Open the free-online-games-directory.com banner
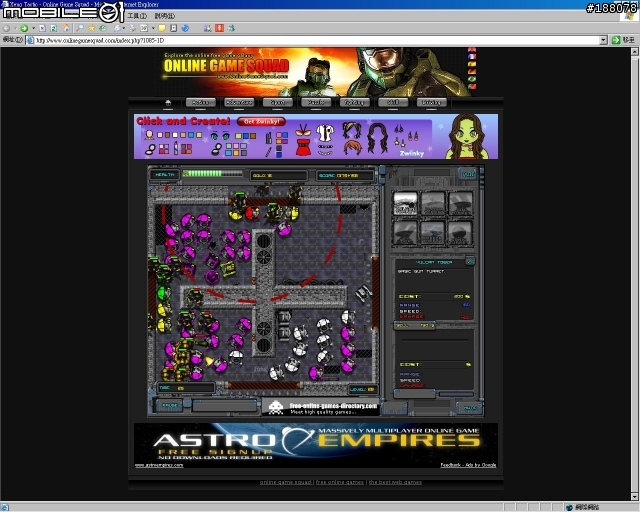This screenshot has height=512, width=640. [x=320, y=408]
